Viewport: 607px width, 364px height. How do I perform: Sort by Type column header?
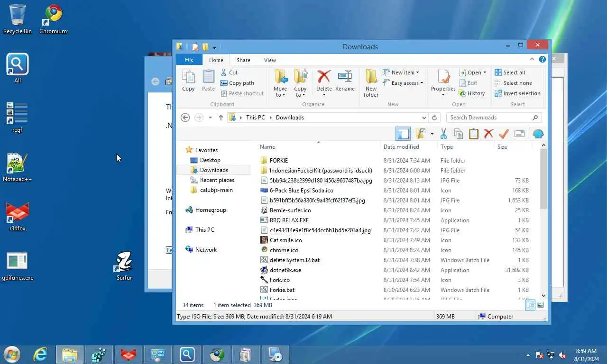[x=466, y=147]
